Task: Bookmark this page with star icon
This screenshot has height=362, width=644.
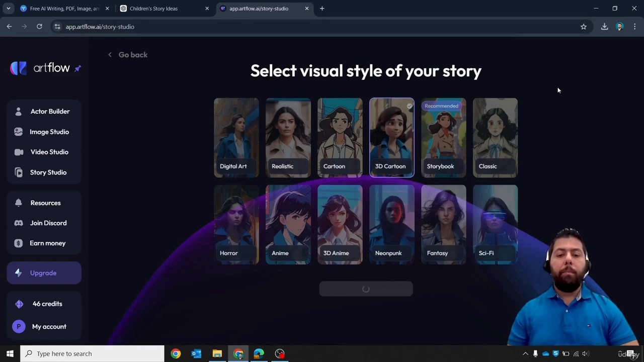Action: coord(584,27)
